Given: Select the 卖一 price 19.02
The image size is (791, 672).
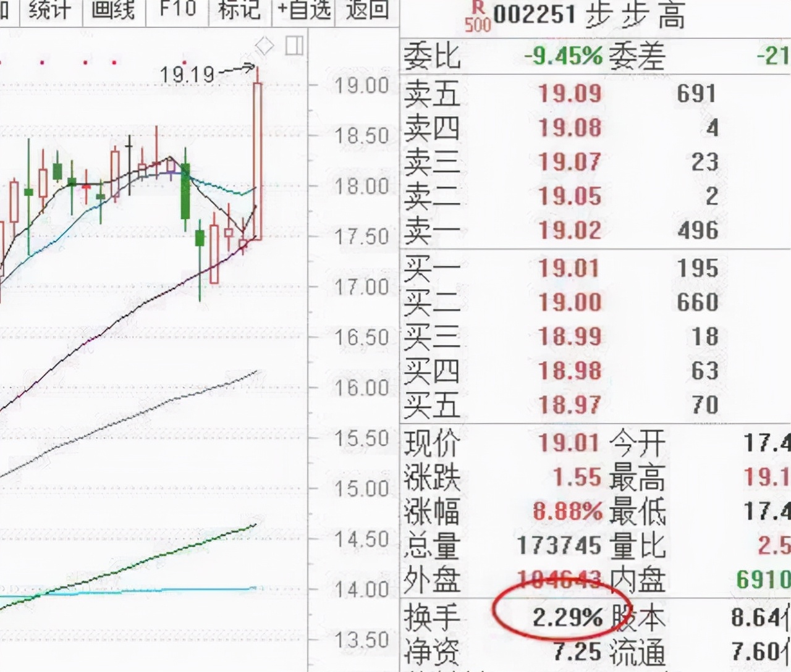Looking at the screenshot, I should coord(570,231).
